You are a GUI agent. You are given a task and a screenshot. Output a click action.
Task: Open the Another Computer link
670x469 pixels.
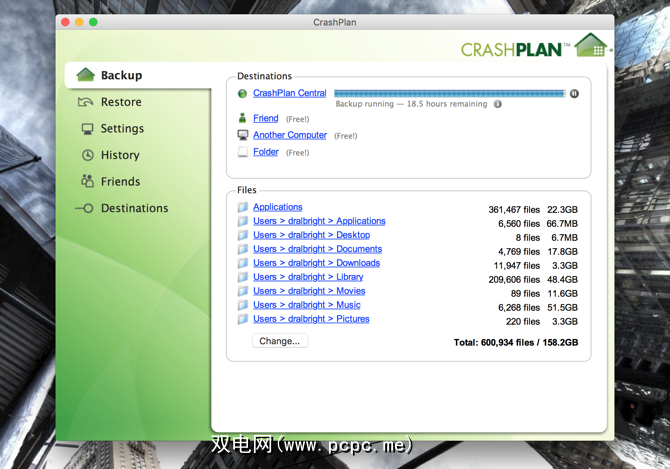click(290, 135)
